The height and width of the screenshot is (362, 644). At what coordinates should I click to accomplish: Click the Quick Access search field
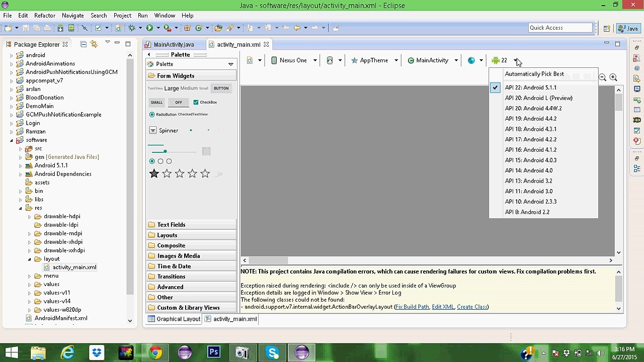[x=560, y=28]
